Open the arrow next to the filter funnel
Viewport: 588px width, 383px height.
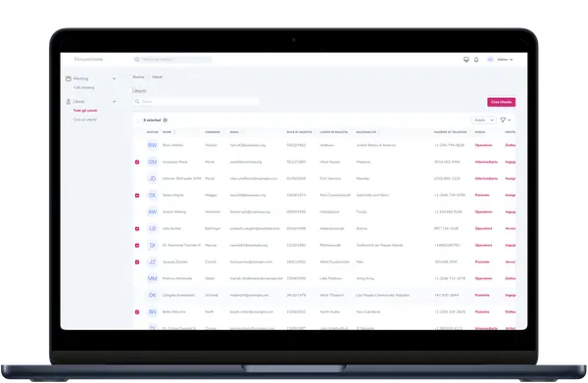[510, 120]
